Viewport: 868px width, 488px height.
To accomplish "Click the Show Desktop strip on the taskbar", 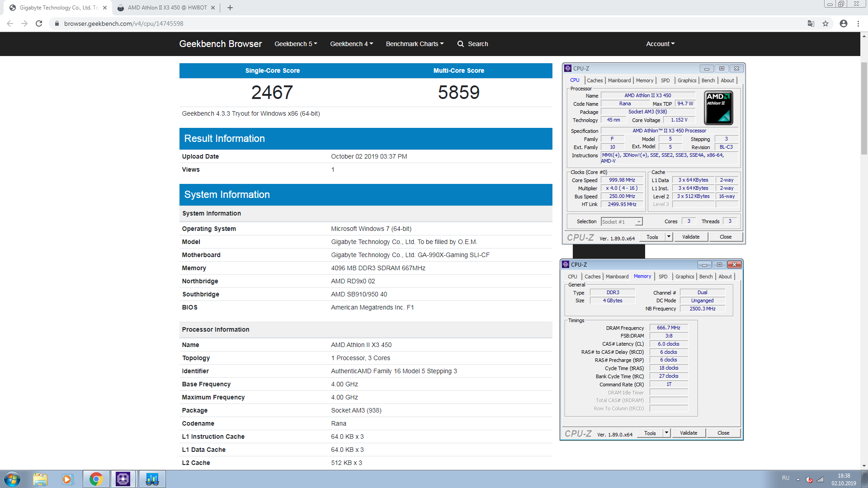I will [864, 479].
